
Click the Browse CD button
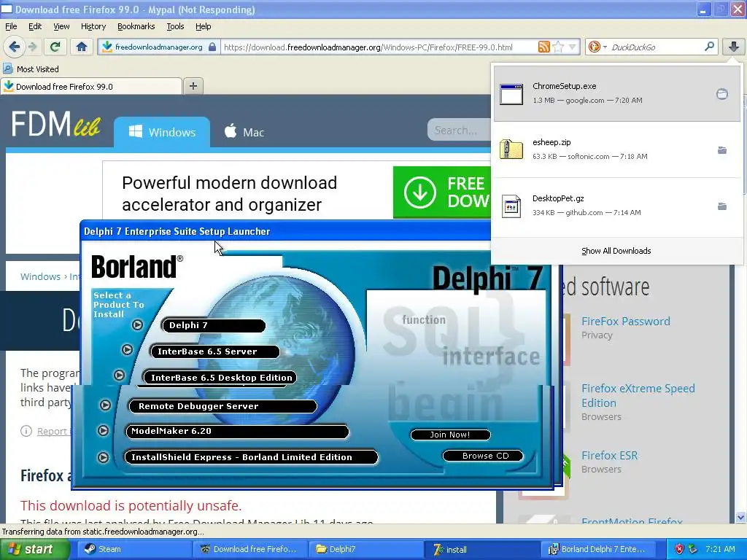click(x=483, y=456)
